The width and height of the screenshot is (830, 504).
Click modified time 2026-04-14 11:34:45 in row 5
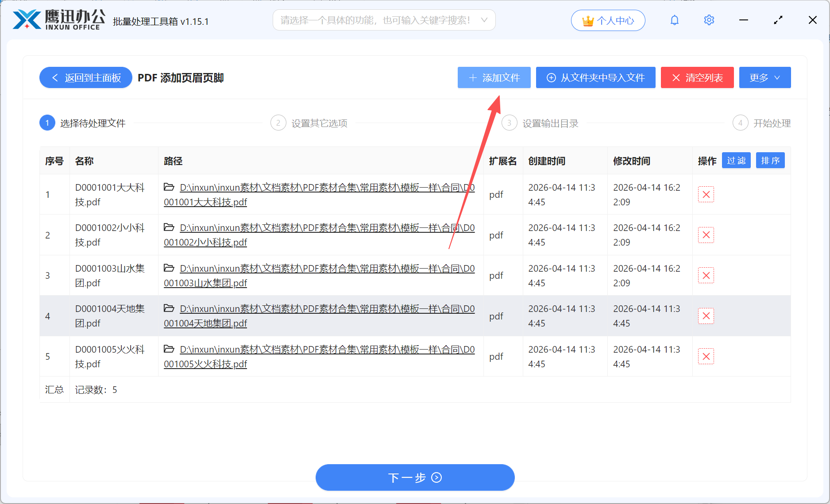[647, 357]
